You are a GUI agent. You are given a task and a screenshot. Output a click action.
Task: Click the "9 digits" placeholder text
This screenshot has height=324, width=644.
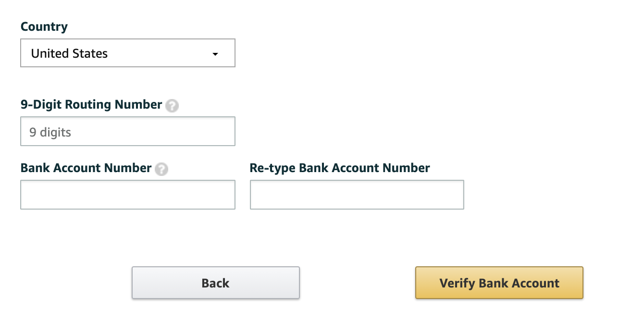[x=50, y=132]
